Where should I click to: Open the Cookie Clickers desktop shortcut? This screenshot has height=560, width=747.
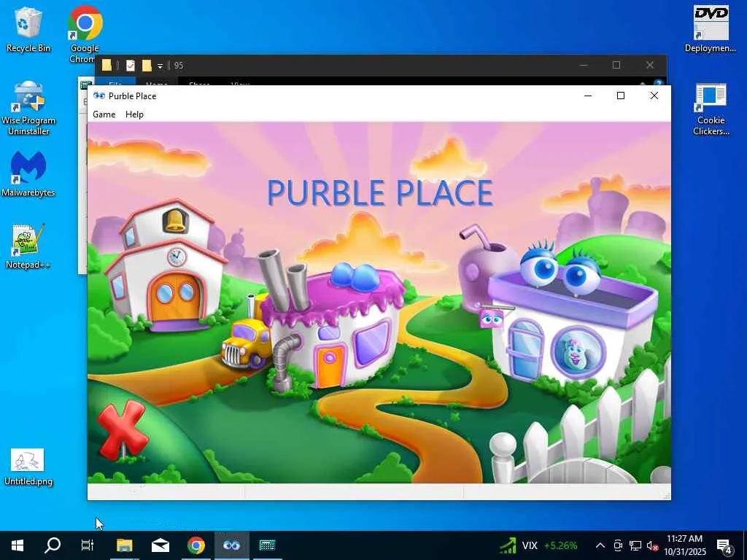tap(711, 109)
